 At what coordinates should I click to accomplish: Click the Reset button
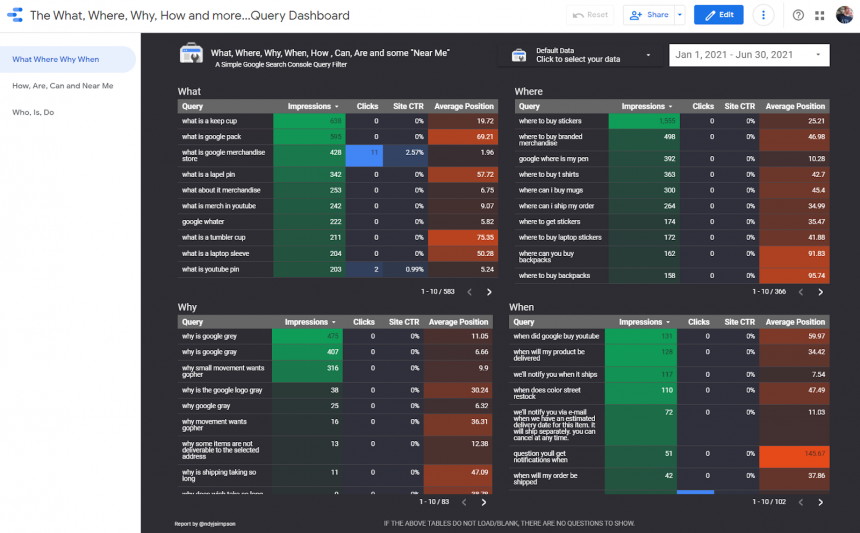tap(590, 15)
